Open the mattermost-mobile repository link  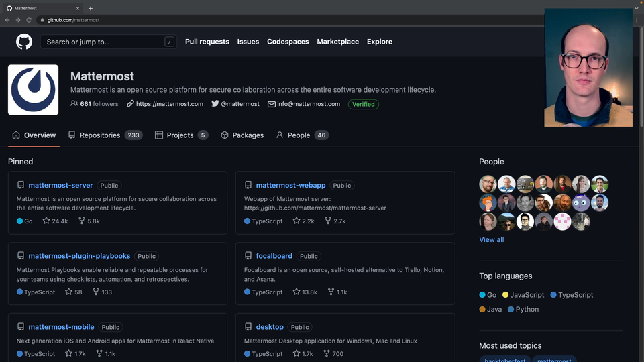61,327
